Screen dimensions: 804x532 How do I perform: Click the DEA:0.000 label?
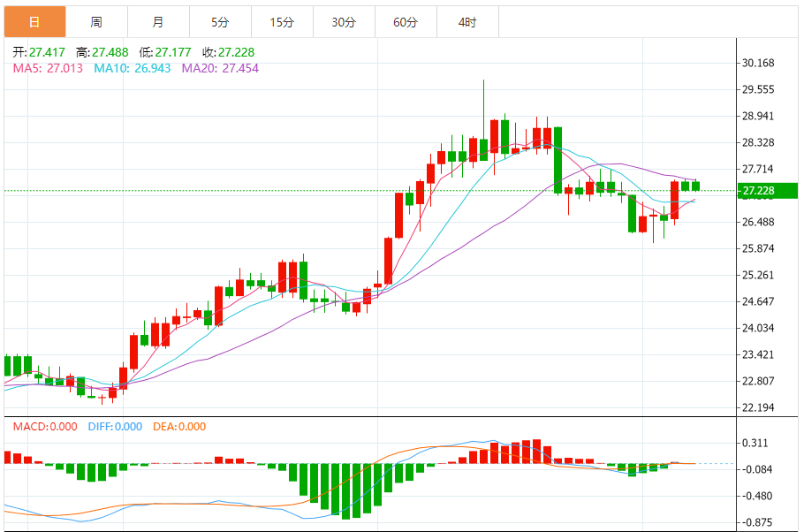(179, 427)
